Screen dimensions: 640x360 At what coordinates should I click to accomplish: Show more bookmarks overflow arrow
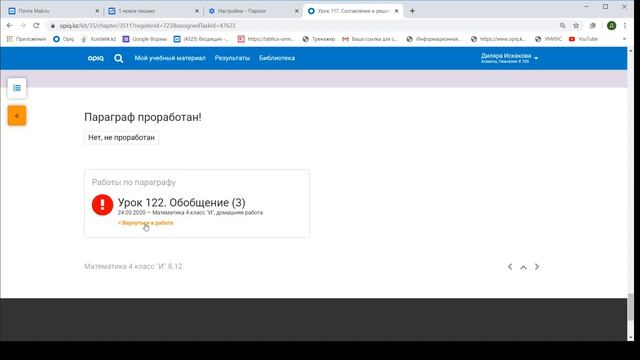tap(624, 39)
